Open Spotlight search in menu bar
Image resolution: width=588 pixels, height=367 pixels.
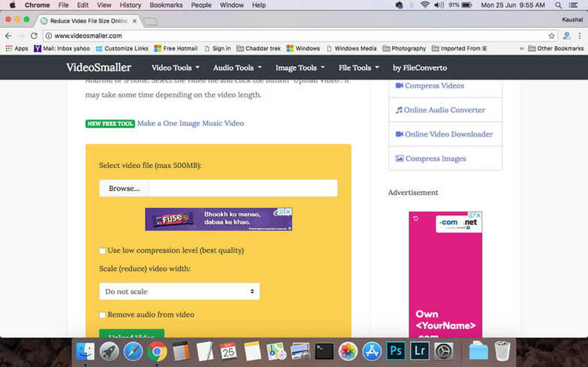559,5
